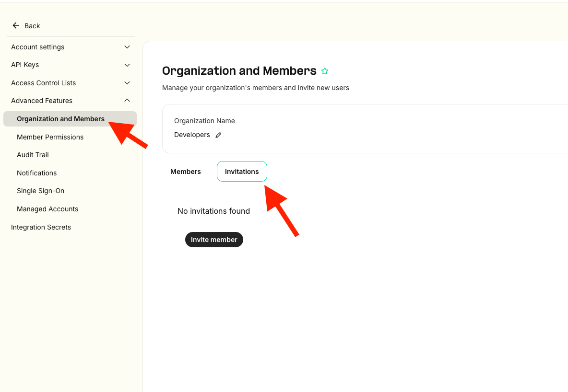Image resolution: width=568 pixels, height=392 pixels.
Task: Expand the API Keys chevron
Action: 127,65
